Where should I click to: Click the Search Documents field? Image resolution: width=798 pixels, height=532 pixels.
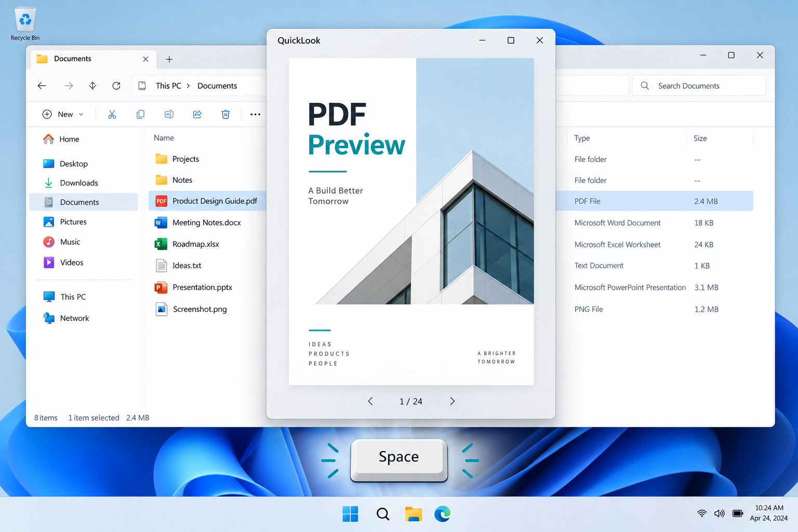click(699, 86)
